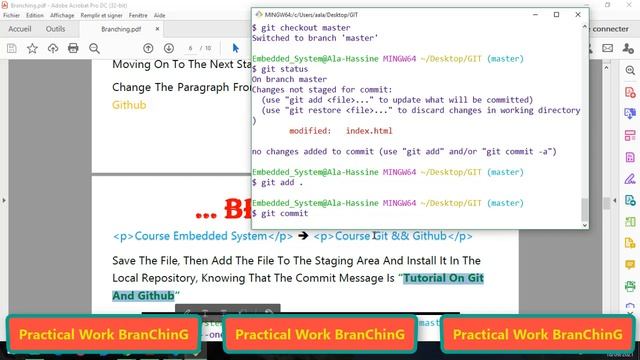Screen dimensions: 640x360
Task: Open the red Create PDF tool in sidebar
Action: tap(630, 92)
